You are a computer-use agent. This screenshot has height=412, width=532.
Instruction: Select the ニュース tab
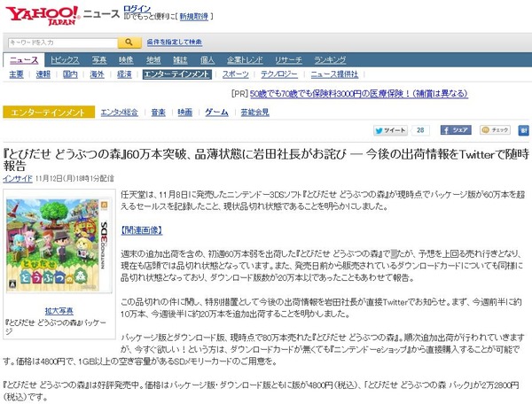point(24,60)
